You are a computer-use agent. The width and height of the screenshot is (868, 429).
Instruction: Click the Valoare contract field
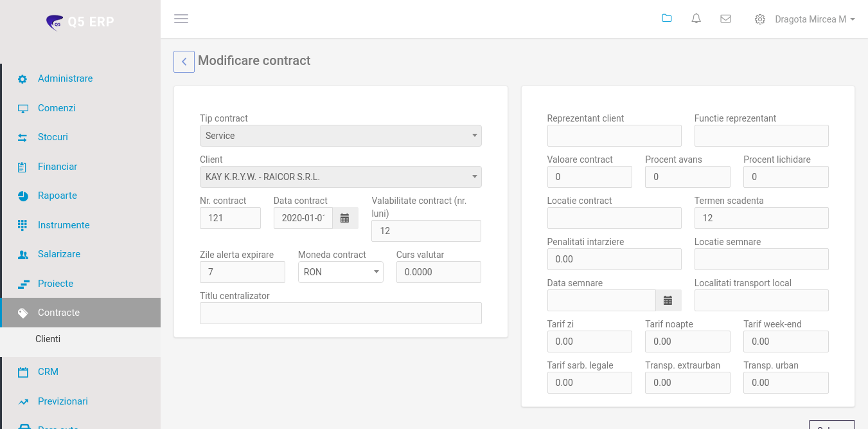pyautogui.click(x=589, y=177)
